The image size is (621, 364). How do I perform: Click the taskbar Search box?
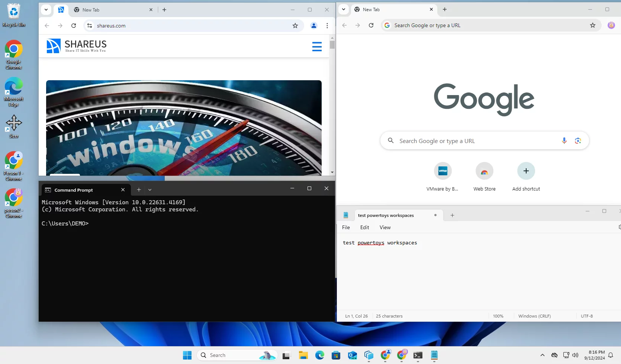237,355
